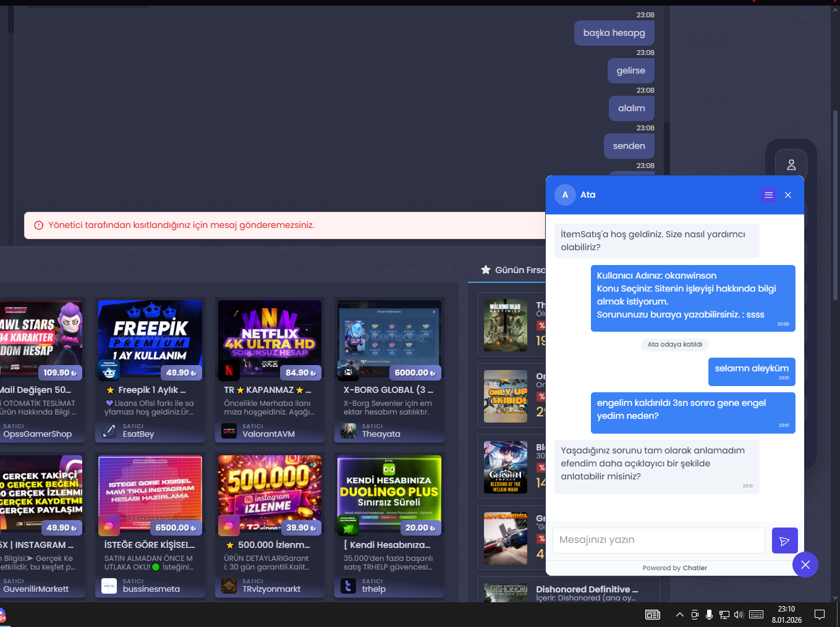Open the mavi tıklı Instagram hesabı image

150,492
